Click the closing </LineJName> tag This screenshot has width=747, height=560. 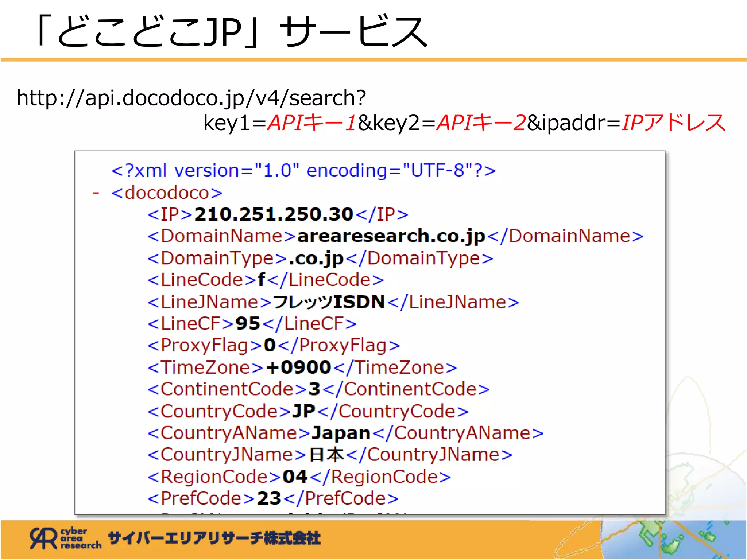coord(453,302)
